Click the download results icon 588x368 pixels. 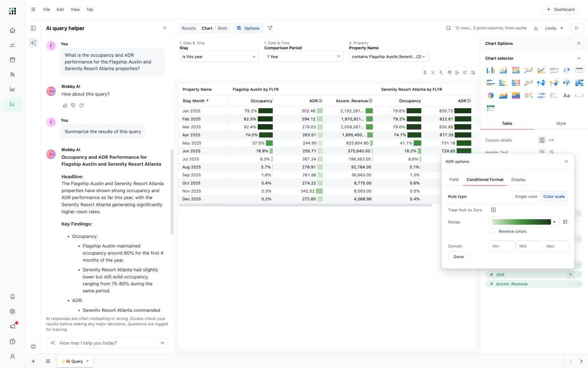click(536, 28)
